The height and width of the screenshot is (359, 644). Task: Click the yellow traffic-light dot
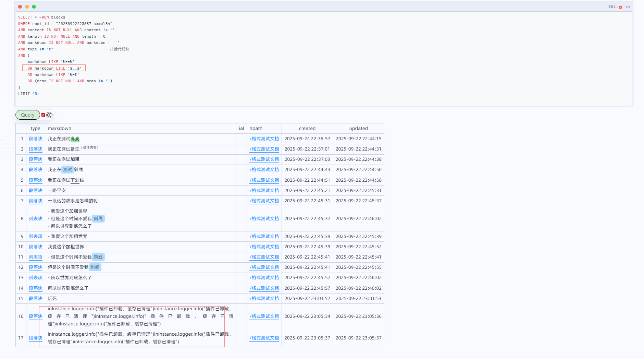pyautogui.click(x=27, y=7)
